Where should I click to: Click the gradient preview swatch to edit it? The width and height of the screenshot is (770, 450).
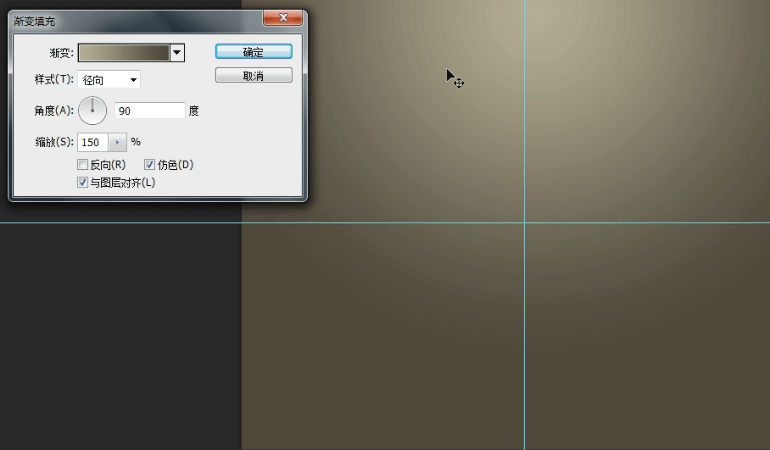tap(124, 53)
